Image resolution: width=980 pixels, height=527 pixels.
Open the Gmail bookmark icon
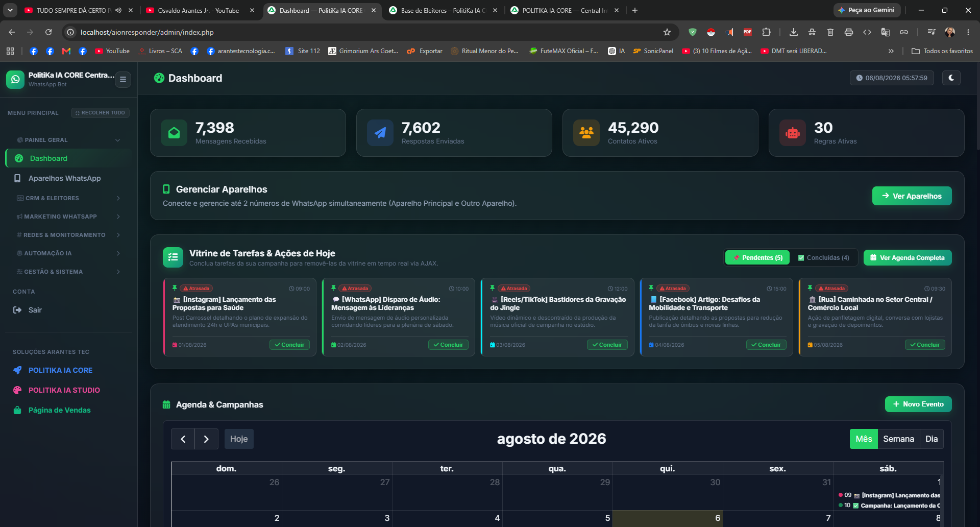[x=66, y=51]
